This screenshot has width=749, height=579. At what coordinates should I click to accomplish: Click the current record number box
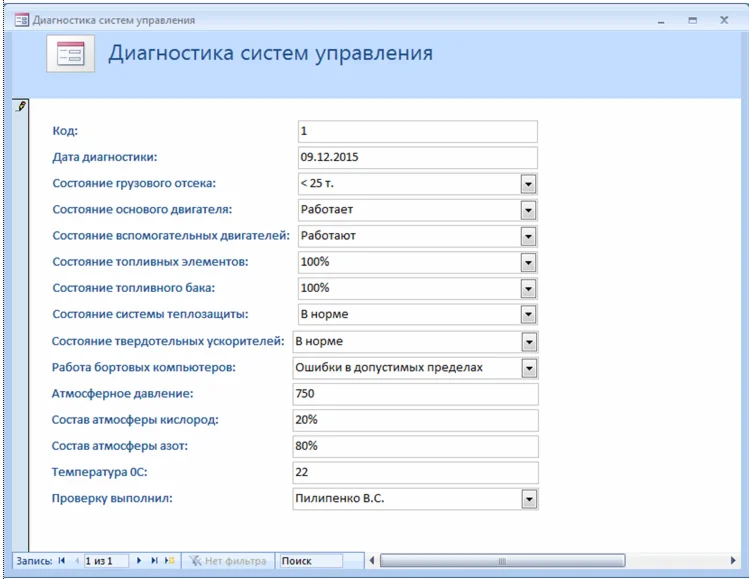pyautogui.click(x=106, y=561)
